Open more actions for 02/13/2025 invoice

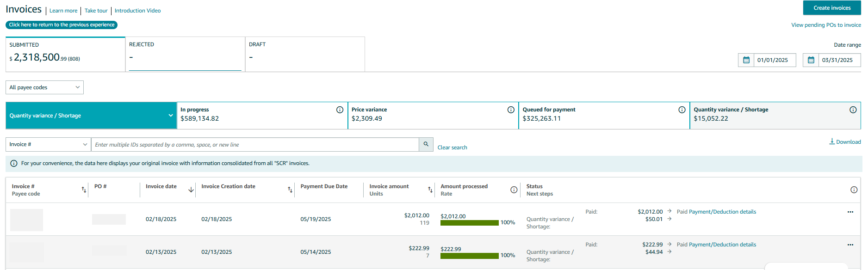coord(850,245)
